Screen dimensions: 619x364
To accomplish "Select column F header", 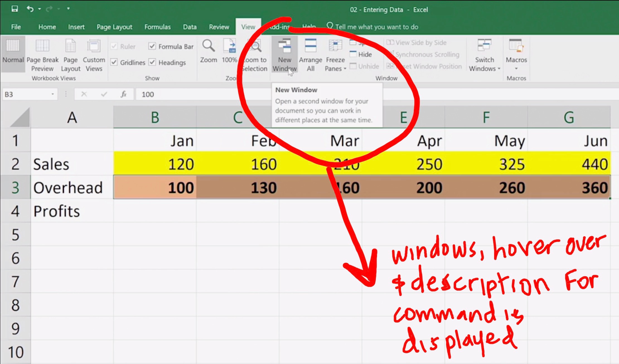I will tap(486, 117).
